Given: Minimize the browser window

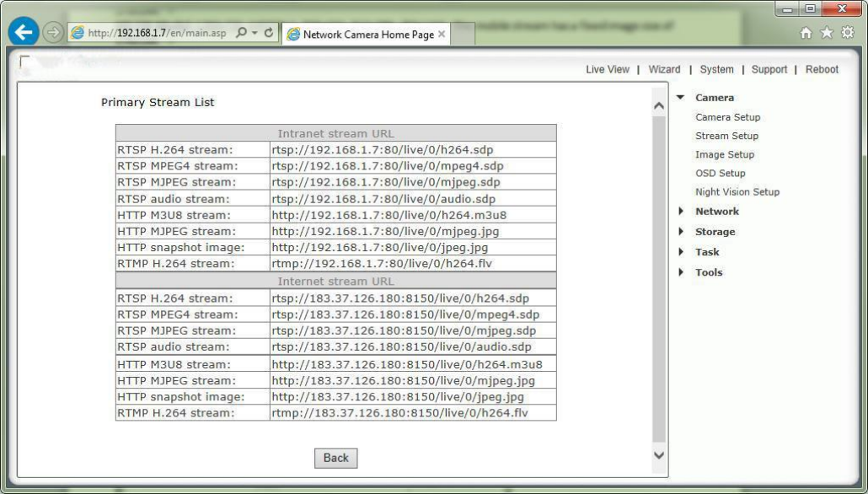Looking at the screenshot, I should point(786,9).
